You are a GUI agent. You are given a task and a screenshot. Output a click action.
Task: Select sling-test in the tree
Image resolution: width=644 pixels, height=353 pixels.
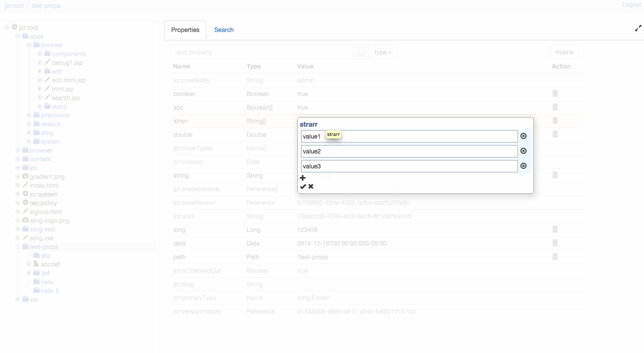(43, 229)
